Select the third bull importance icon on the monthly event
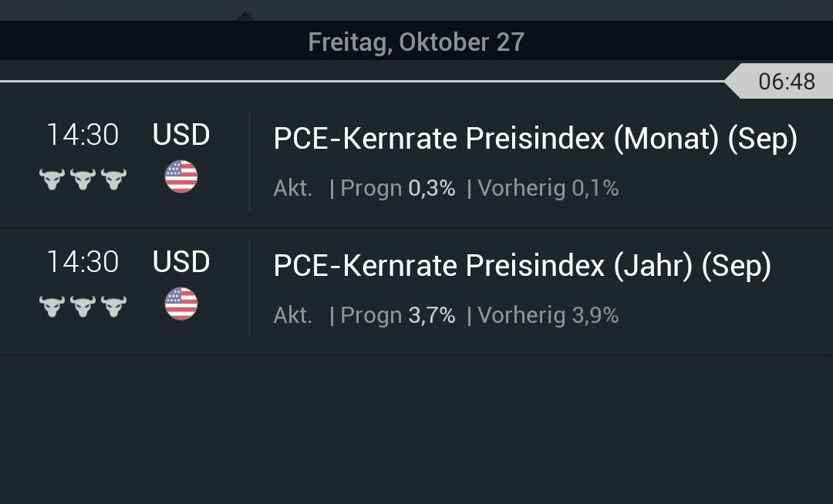This screenshot has width=833, height=504. 113,180
